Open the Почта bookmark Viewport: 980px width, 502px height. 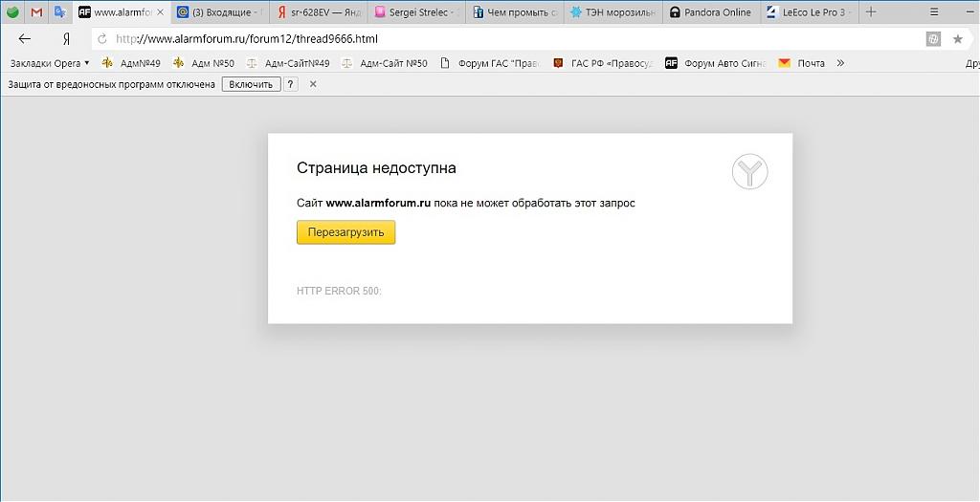pos(802,63)
